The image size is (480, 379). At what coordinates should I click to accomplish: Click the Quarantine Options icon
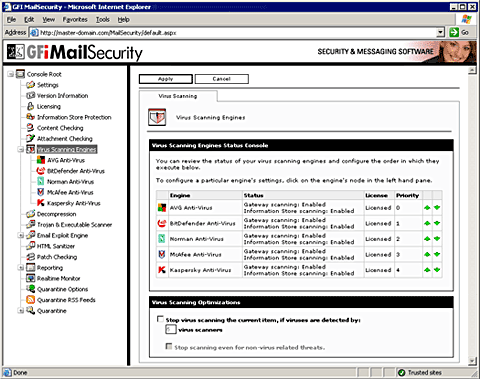click(30, 289)
